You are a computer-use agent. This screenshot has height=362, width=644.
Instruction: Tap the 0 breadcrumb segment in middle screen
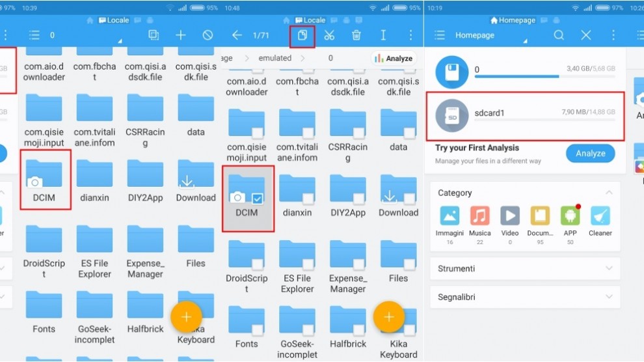(330, 58)
